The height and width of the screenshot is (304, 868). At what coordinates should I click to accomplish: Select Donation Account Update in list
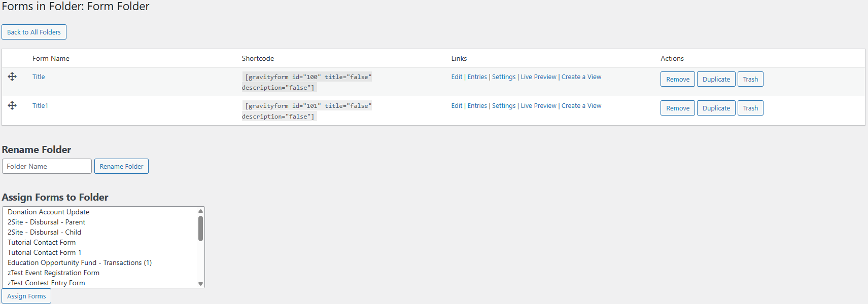coord(49,212)
